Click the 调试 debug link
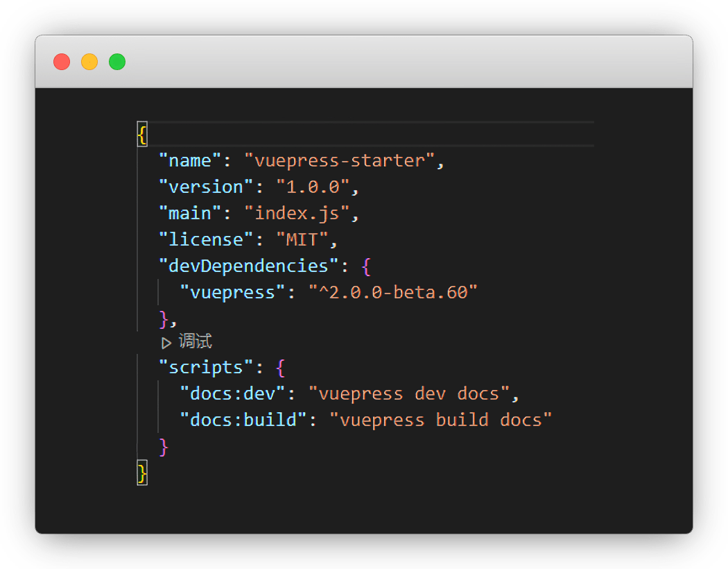 tap(194, 341)
